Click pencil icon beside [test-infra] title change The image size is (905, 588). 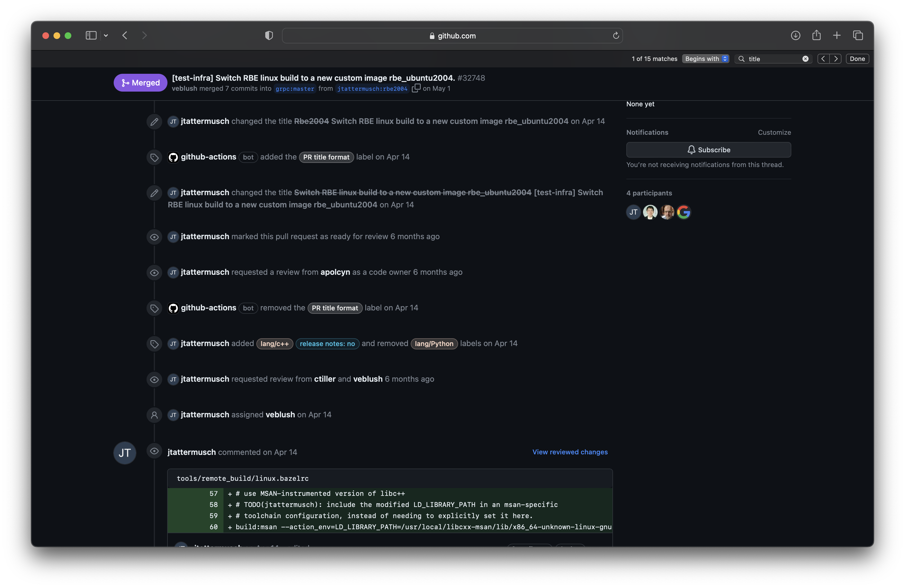pos(154,193)
